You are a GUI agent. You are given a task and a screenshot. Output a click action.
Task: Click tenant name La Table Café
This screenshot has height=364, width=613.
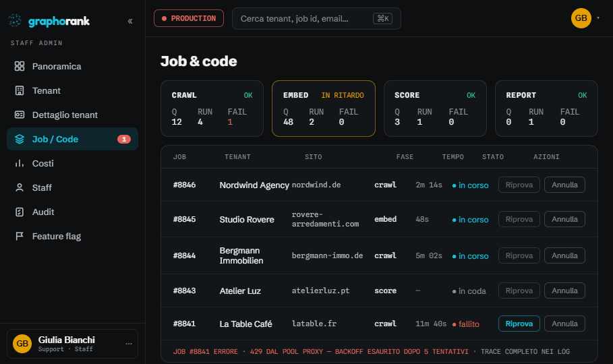[245, 324]
